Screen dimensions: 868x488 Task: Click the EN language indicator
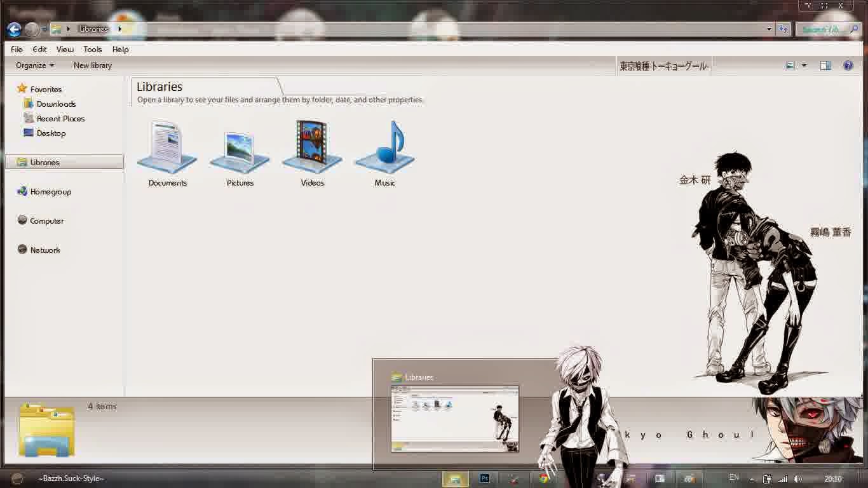[x=734, y=477]
